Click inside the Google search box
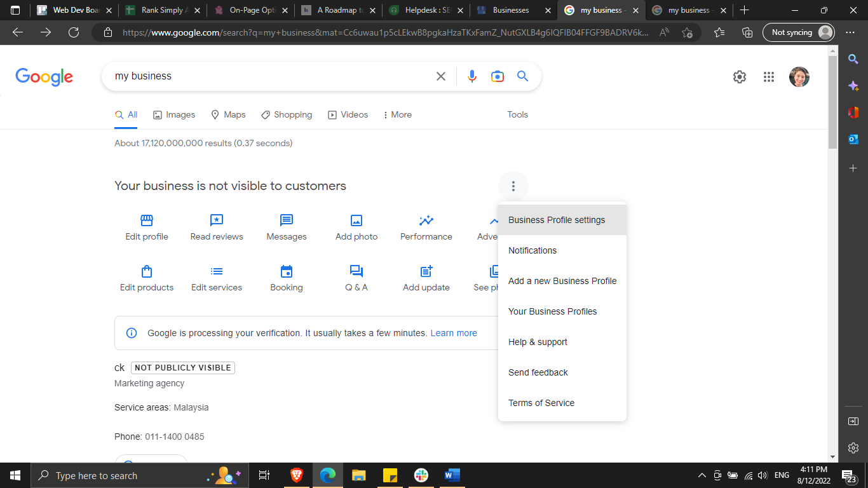The width and height of the screenshot is (868, 488). 267,76
